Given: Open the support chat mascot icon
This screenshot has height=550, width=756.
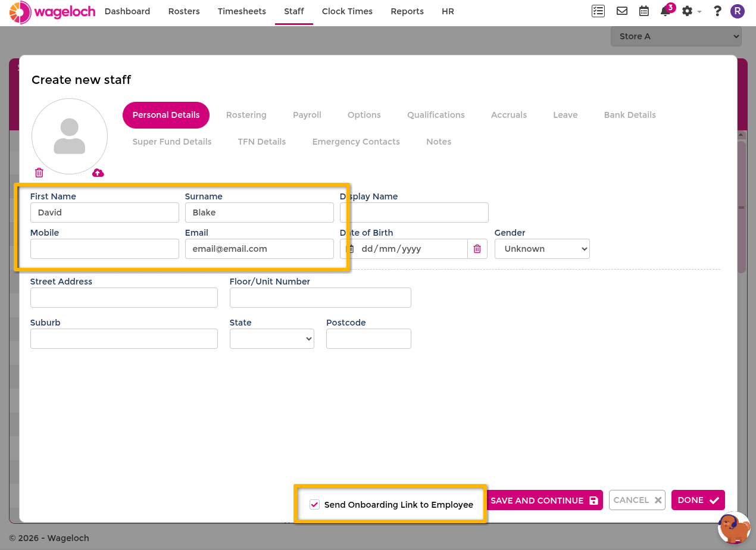Looking at the screenshot, I should pos(734,527).
